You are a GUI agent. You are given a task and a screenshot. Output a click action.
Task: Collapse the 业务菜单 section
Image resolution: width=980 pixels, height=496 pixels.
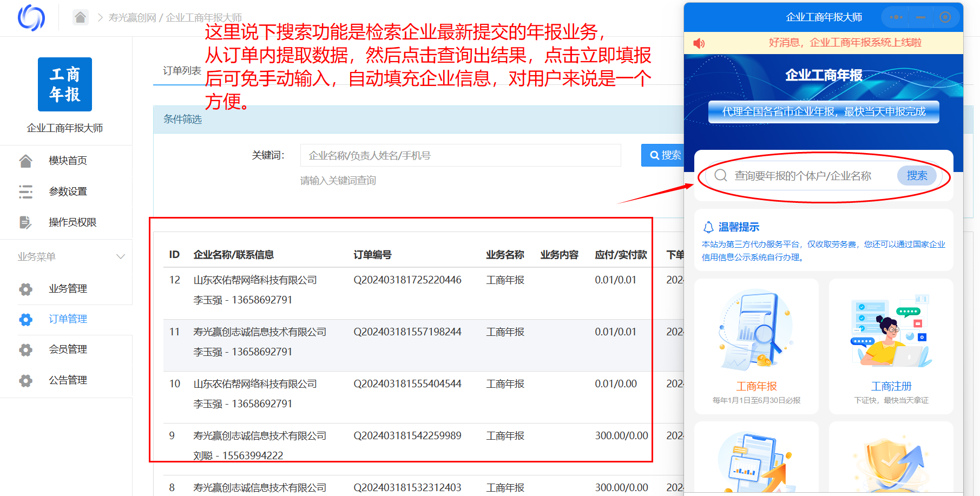coord(120,256)
